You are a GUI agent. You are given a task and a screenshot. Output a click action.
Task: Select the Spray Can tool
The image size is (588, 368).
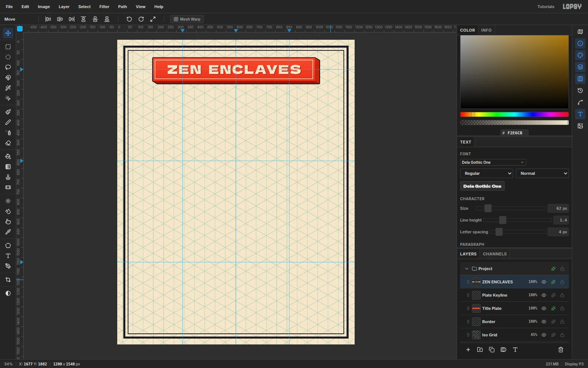(8, 132)
